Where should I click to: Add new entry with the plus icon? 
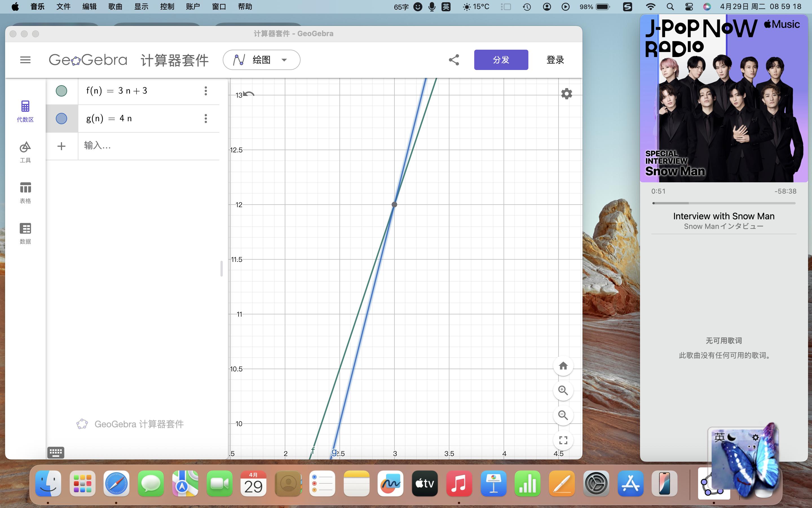point(61,146)
